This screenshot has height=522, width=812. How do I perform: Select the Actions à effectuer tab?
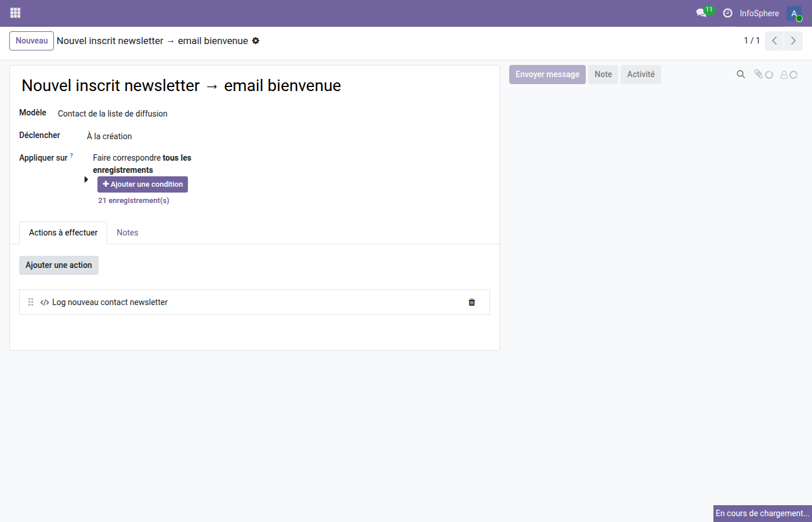click(63, 233)
